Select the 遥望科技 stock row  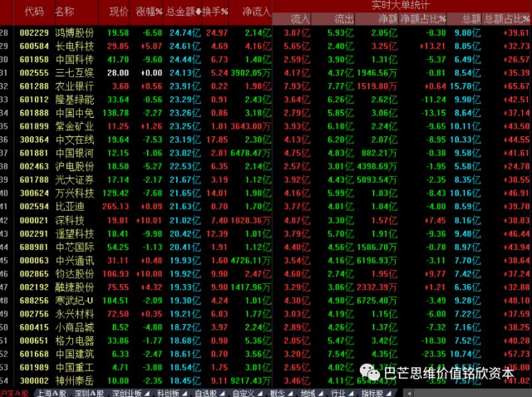(x=266, y=233)
